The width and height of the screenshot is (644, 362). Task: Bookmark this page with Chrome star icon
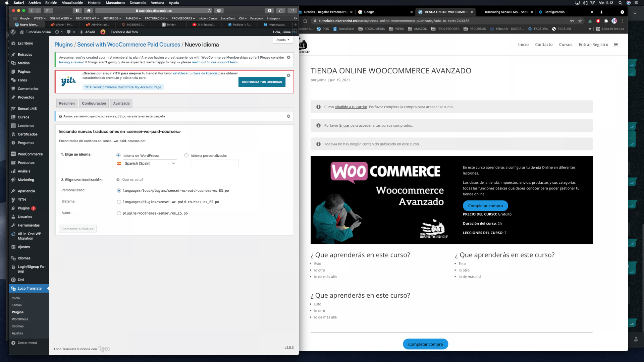point(580,21)
